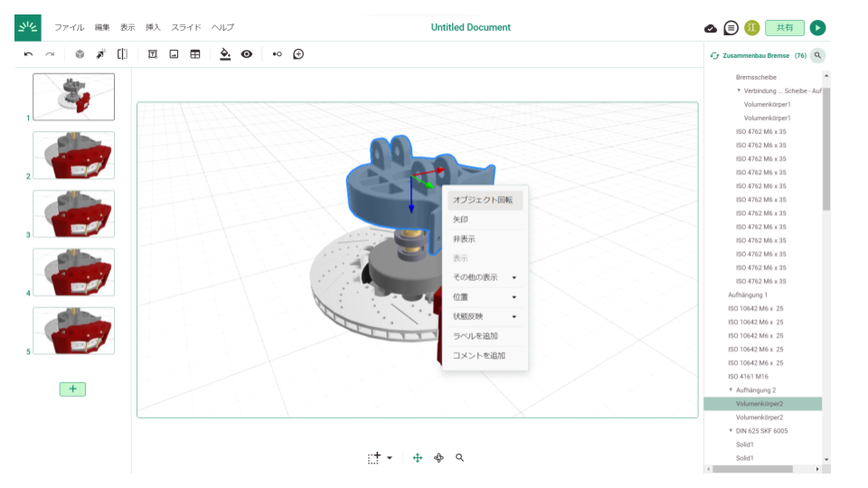The height and width of the screenshot is (488, 868).
Task: Select the slide 3 thumbnail
Action: click(x=73, y=213)
